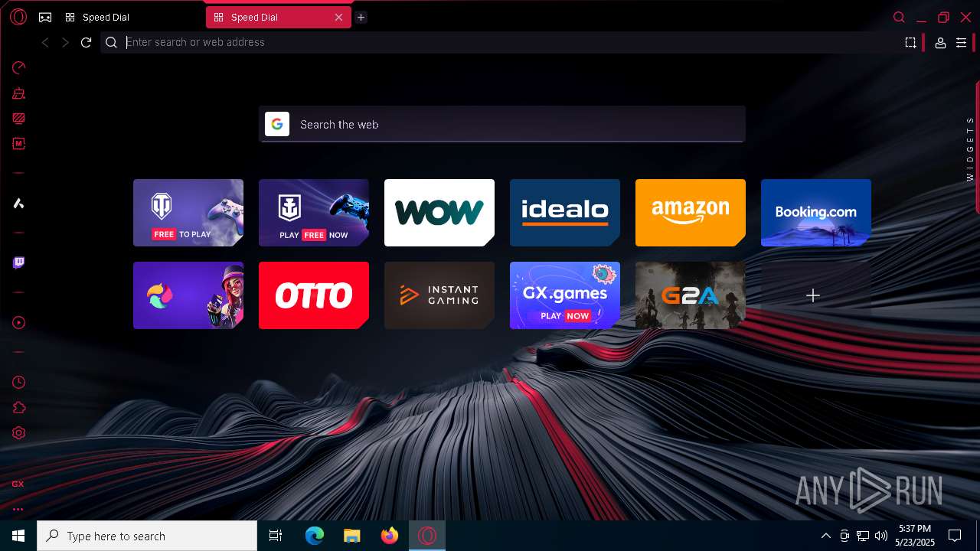Click the taskbar search box
Image resolution: width=980 pixels, height=551 pixels.
click(147, 536)
